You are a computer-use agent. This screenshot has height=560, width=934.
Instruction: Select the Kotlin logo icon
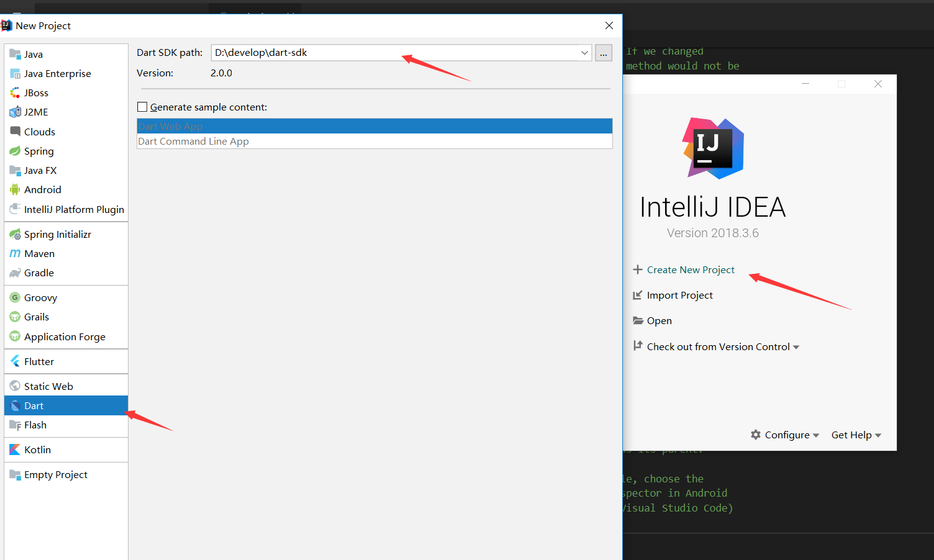(x=15, y=449)
